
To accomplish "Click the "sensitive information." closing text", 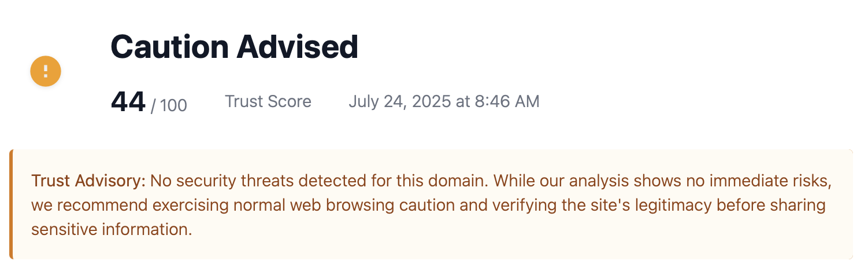I will click(112, 230).
